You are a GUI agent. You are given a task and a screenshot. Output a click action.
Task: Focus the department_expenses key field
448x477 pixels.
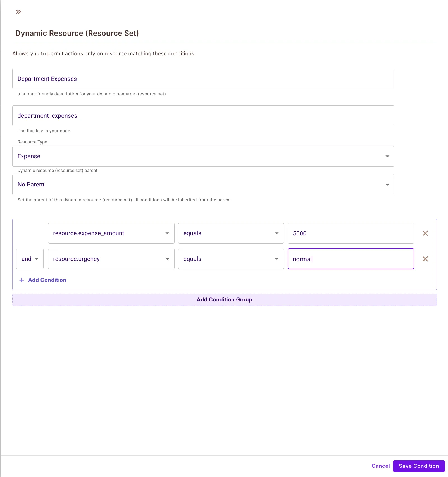click(203, 116)
